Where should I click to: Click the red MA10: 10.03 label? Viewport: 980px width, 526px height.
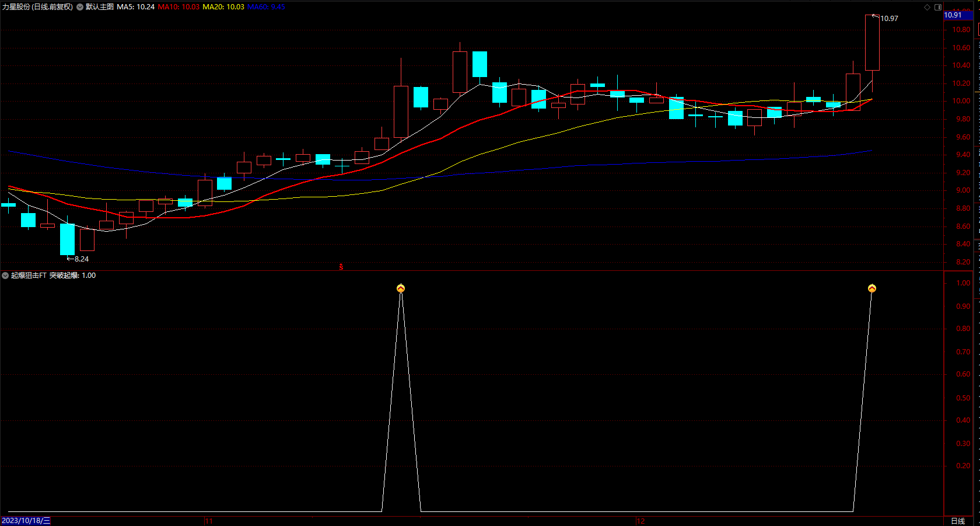[x=178, y=7]
